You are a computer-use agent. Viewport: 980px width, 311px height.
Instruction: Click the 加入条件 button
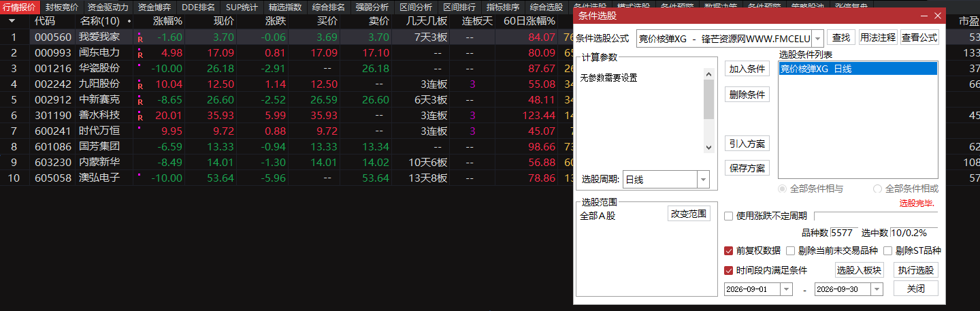click(747, 69)
